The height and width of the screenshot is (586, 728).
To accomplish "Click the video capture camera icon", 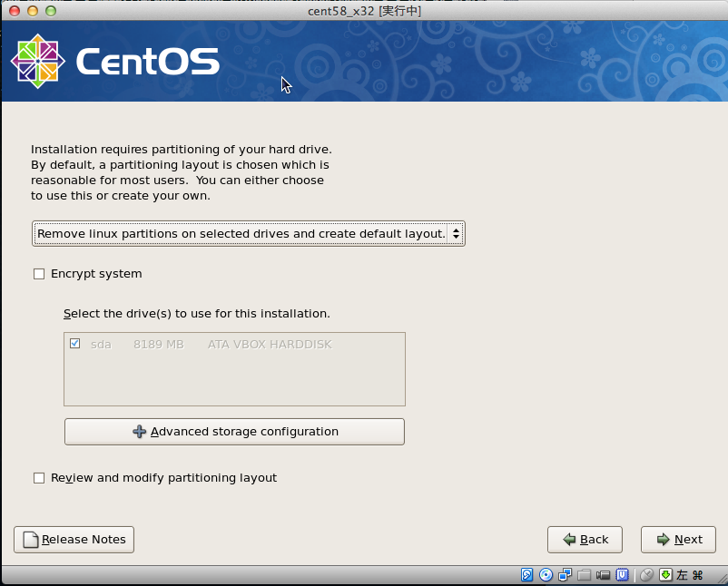I will (x=603, y=575).
